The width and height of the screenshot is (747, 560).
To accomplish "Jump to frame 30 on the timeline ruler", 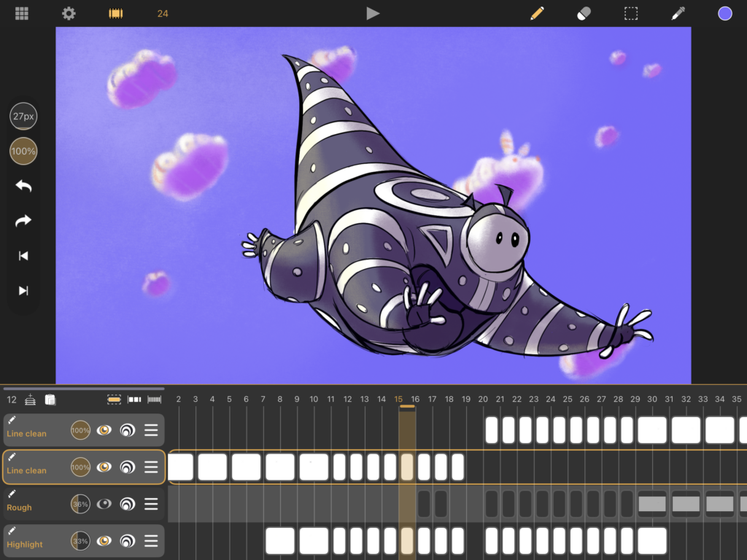I will tap(651, 399).
